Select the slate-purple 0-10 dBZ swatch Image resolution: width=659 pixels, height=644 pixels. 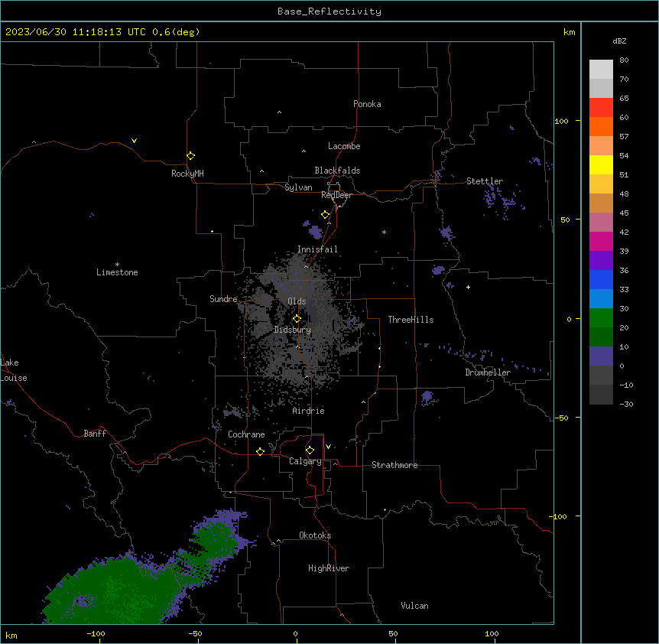coord(601,356)
